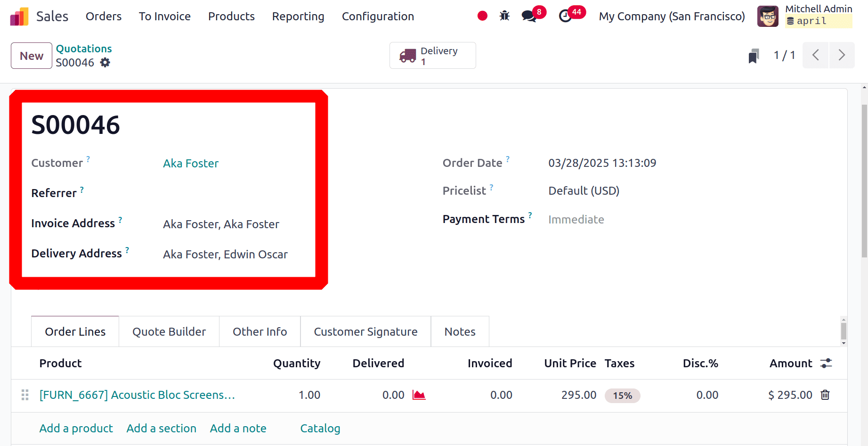Switch to the Other Info tab
The image size is (868, 446).
(260, 331)
